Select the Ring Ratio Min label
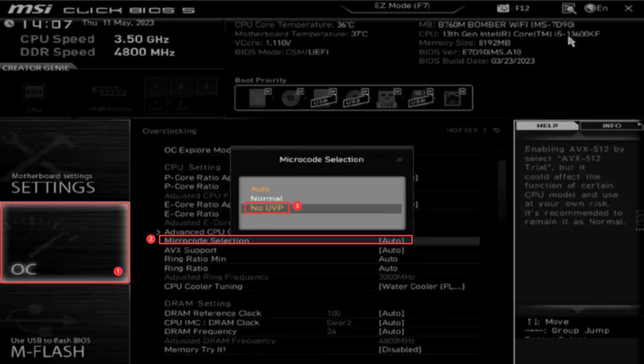Screen dimensions: 644x364 195,259
